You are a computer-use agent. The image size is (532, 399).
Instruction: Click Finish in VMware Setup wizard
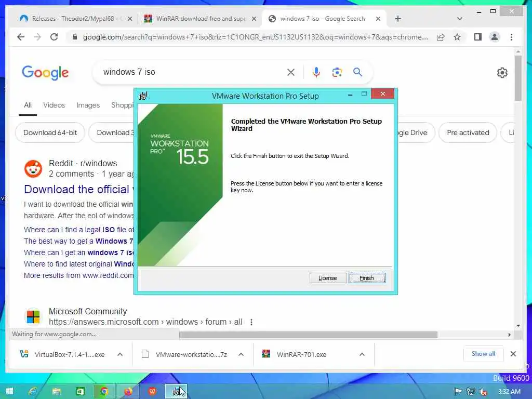point(367,278)
